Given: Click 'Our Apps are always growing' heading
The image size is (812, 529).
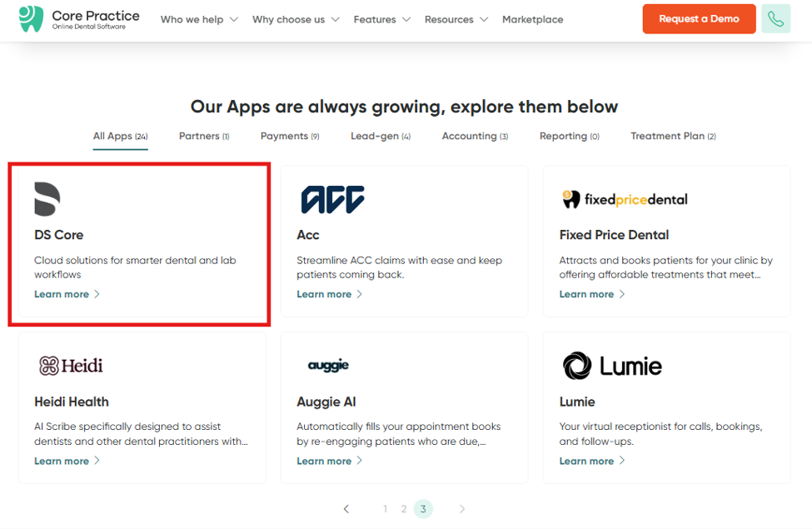Looking at the screenshot, I should [404, 107].
